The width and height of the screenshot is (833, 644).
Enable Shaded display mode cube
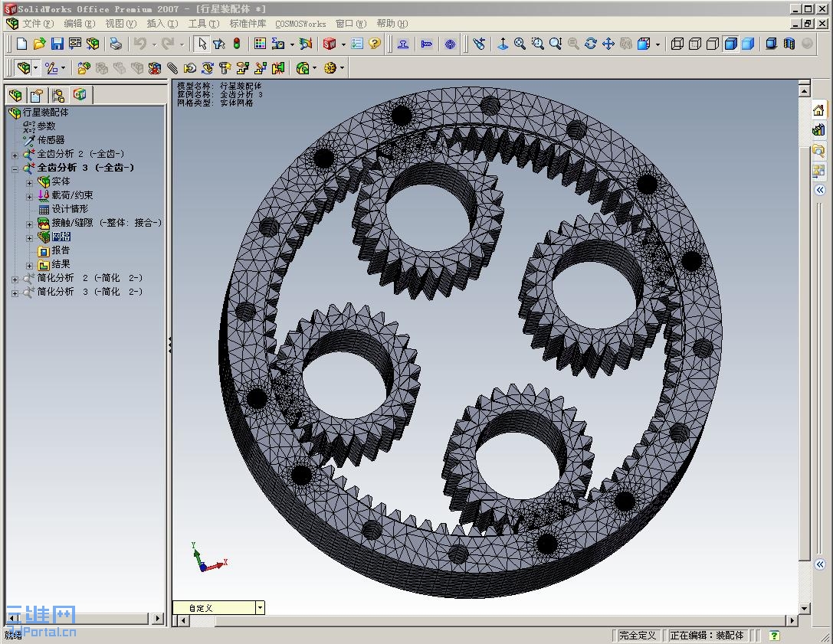coord(748,44)
